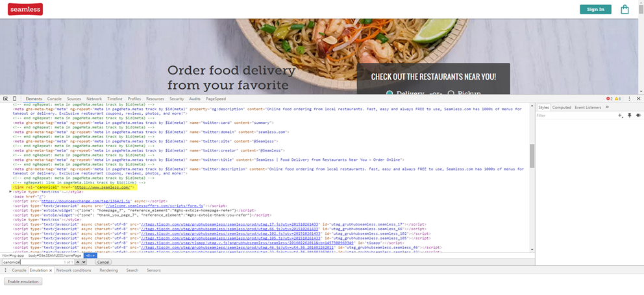Open the Network tab
This screenshot has width=644, height=295.
pyautogui.click(x=94, y=99)
